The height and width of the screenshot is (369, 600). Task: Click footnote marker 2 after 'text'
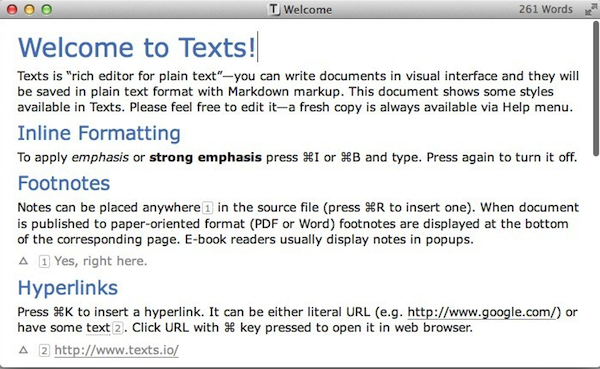(118, 328)
